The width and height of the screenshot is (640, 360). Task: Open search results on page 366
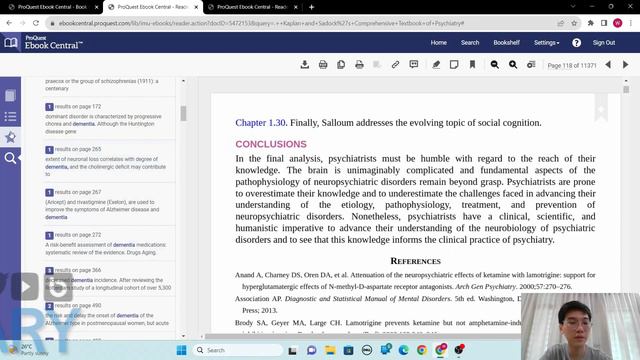[x=78, y=270]
